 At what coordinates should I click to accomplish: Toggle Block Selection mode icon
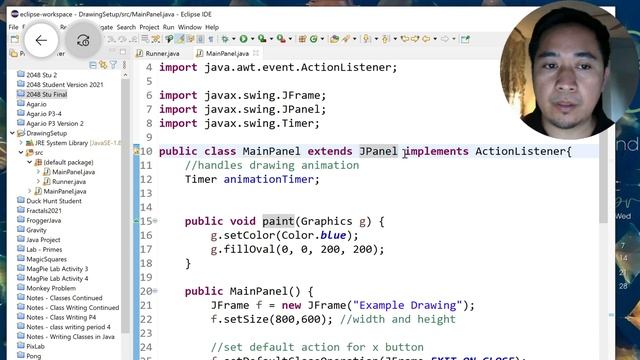(200, 39)
